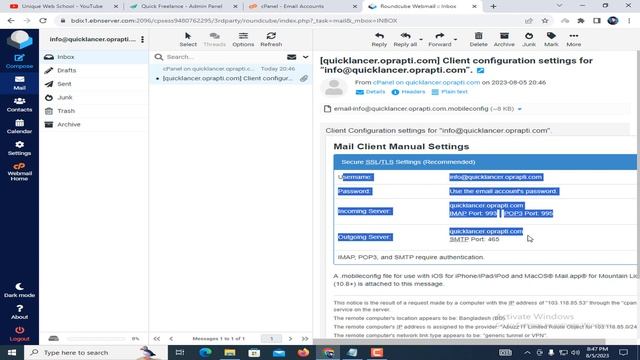Open the account options kebab menu
This screenshot has height=360, width=640.
[x=142, y=39]
